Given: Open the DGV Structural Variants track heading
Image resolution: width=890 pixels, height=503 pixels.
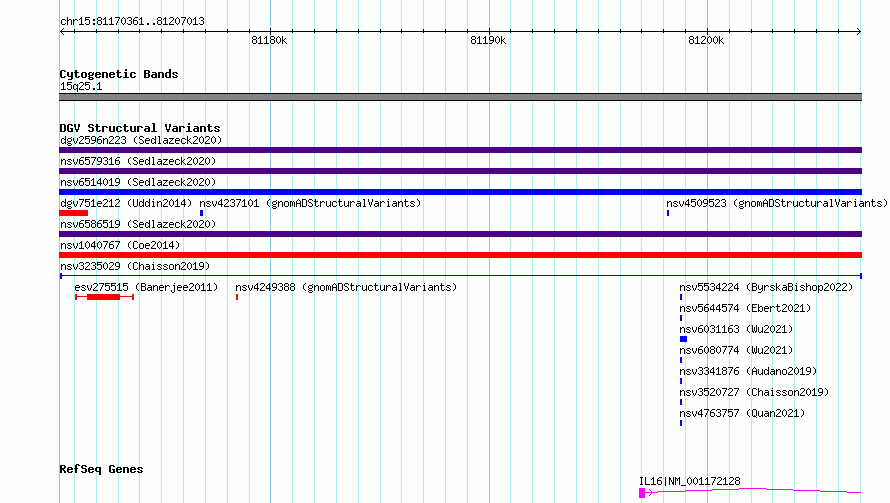Looking at the screenshot, I should [140, 128].
